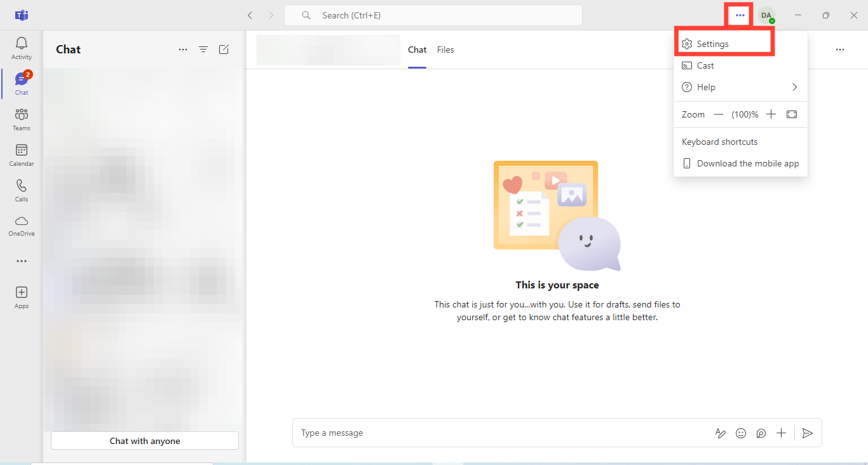Viewport: 868px width, 465px height.
Task: Click the Microsoft Teams logo
Action: (22, 15)
